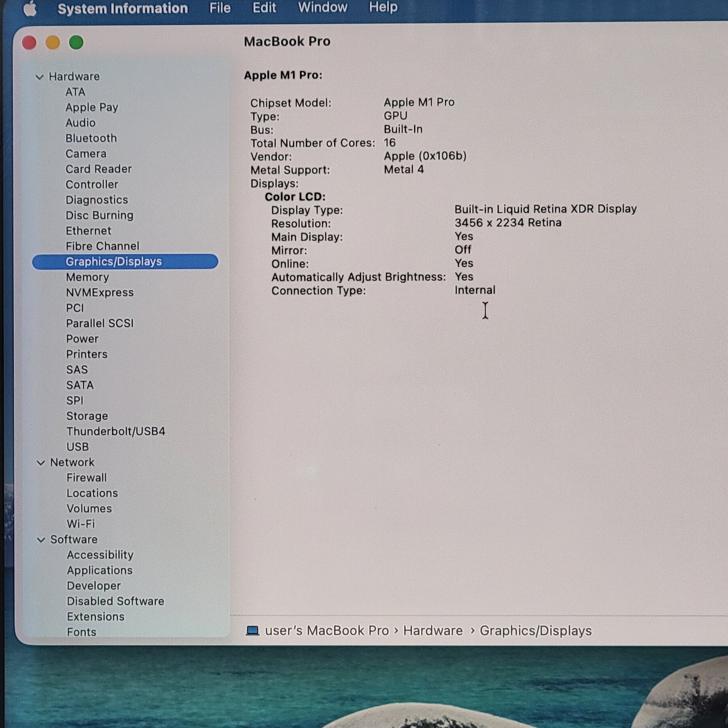Select Camera in the sidebar

pyautogui.click(x=86, y=154)
